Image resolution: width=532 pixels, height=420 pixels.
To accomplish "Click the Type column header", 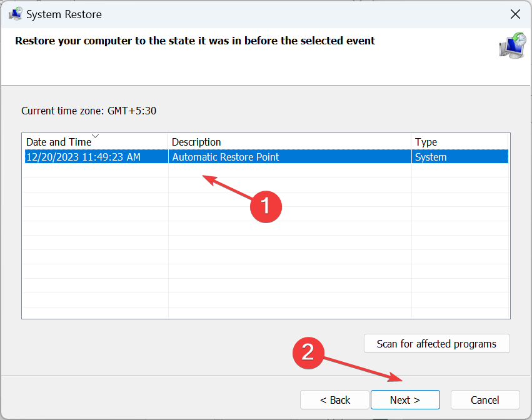I will click(x=459, y=142).
